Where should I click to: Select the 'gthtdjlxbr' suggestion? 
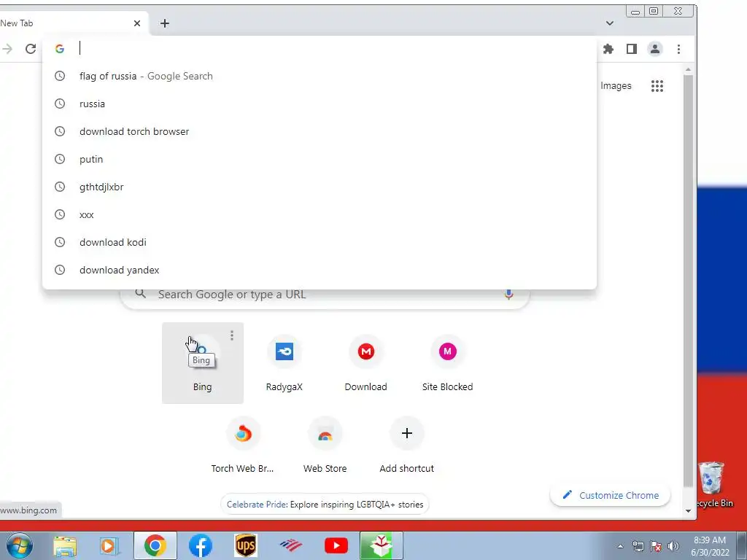pyautogui.click(x=320, y=187)
